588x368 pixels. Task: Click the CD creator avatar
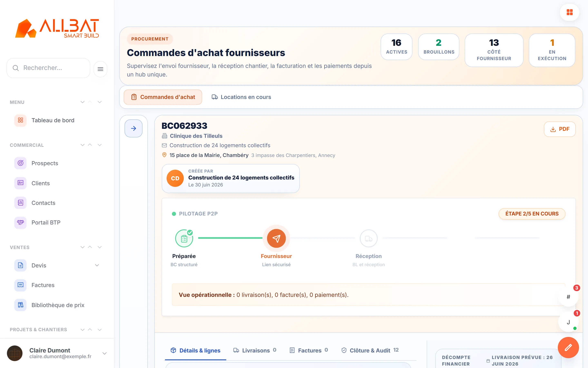(x=175, y=178)
